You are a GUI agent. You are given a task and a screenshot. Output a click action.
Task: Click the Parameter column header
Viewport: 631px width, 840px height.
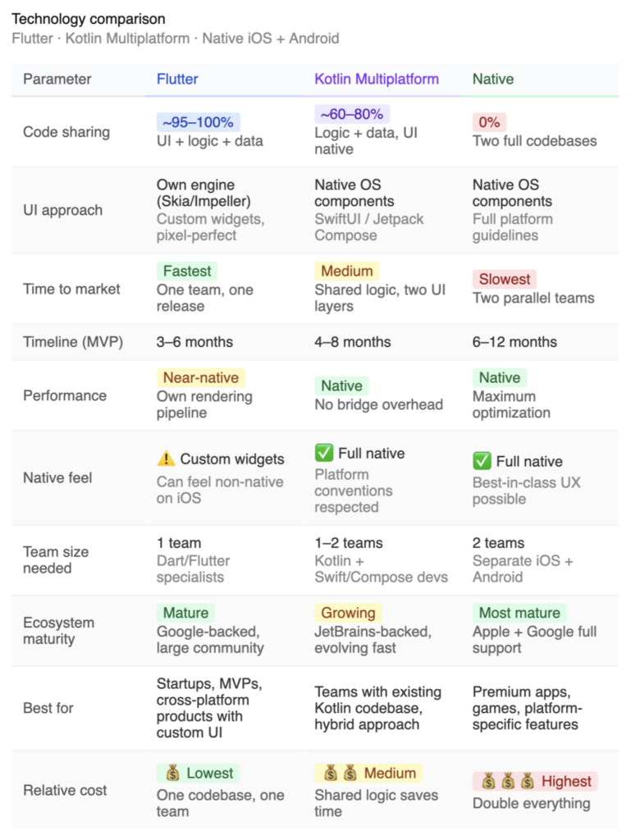click(x=57, y=80)
